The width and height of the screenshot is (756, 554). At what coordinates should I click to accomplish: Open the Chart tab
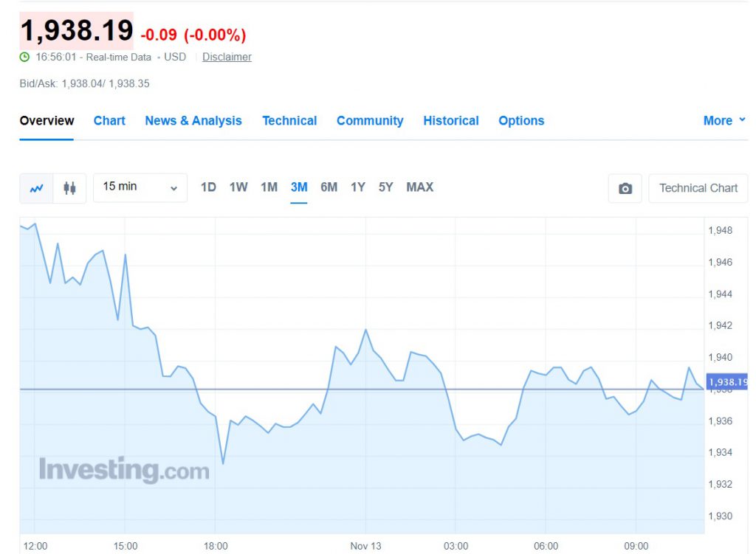(x=109, y=120)
